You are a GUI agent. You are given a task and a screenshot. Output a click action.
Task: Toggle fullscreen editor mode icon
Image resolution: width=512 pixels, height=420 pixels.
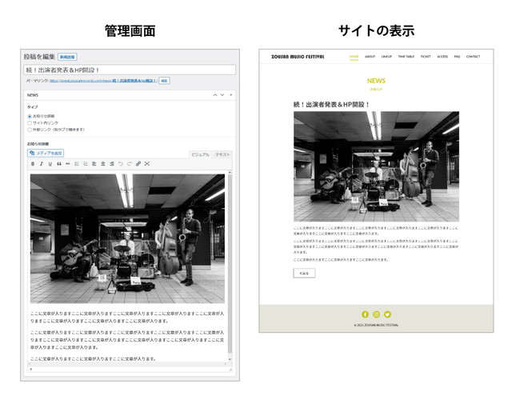point(147,164)
